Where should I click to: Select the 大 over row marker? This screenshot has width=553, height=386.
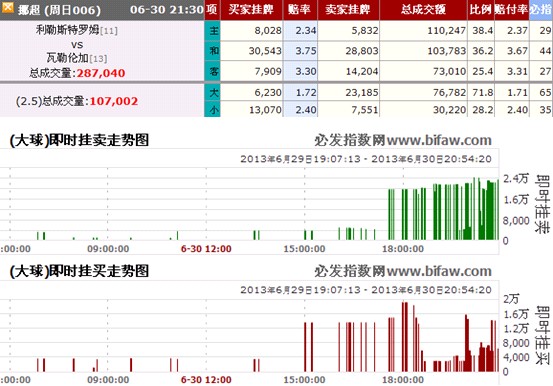click(x=212, y=92)
